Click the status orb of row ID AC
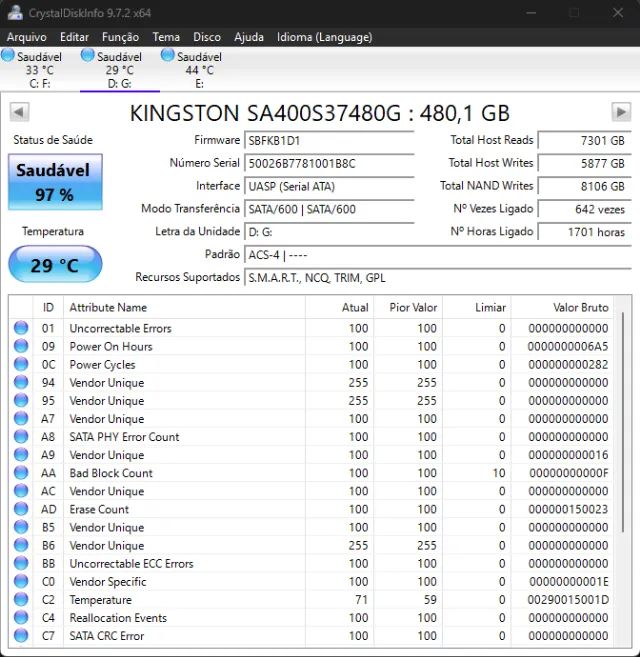The image size is (640, 657). click(21, 491)
